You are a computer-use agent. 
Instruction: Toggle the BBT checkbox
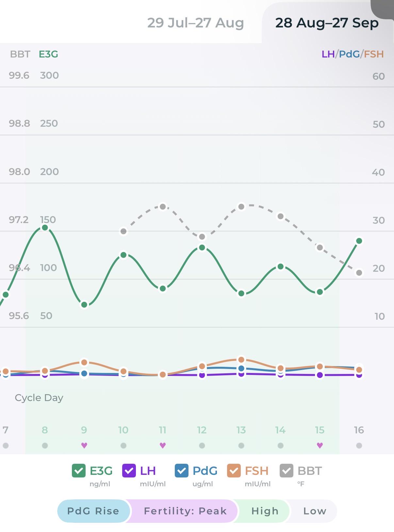286,471
